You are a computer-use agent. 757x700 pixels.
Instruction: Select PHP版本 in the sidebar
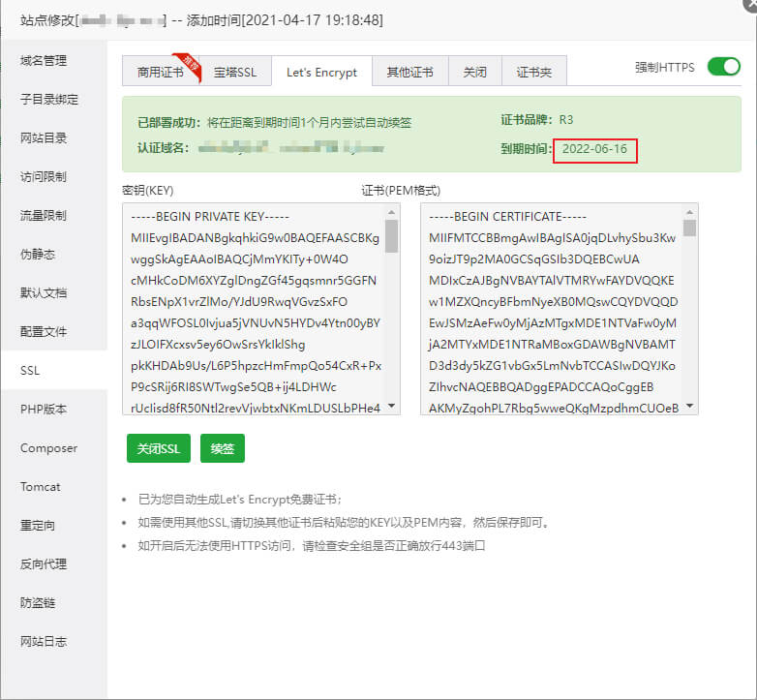point(44,410)
